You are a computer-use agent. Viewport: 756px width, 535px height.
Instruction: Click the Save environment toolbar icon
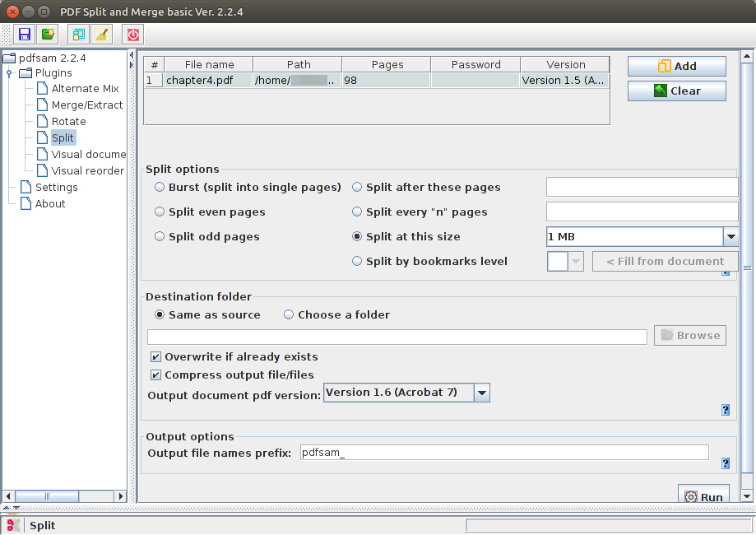pyautogui.click(x=24, y=35)
